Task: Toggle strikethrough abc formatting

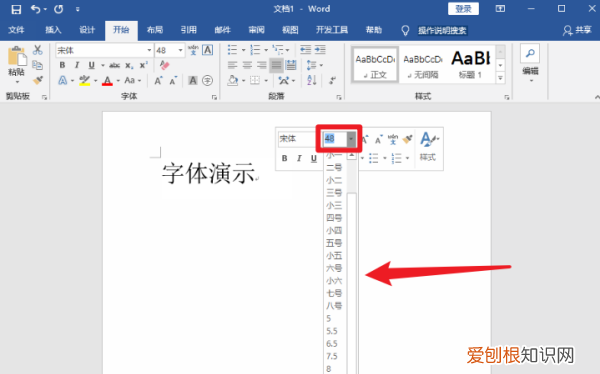Action: (114, 65)
